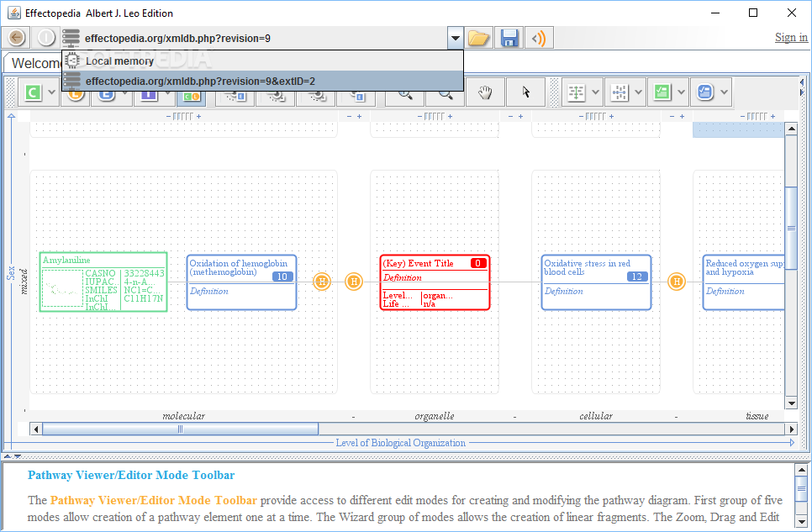Save with the floppy disk icon
Image resolution: width=812 pixels, height=532 pixels.
pyautogui.click(x=509, y=38)
